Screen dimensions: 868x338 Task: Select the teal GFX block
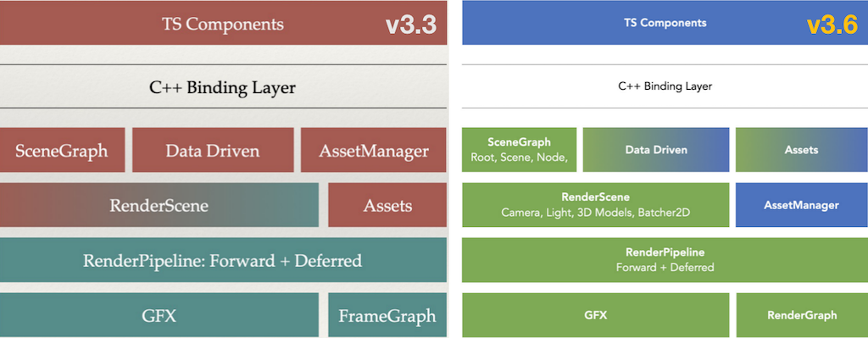click(159, 315)
